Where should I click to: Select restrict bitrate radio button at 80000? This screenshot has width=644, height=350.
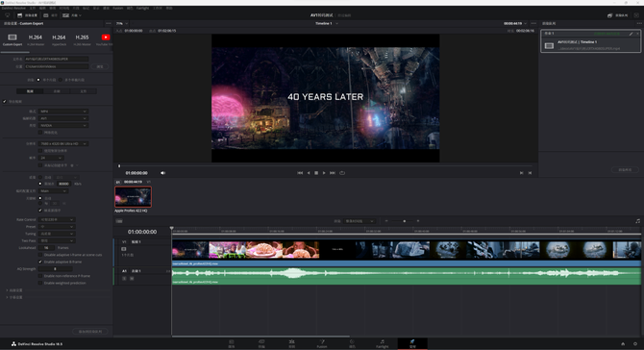pyautogui.click(x=39, y=184)
